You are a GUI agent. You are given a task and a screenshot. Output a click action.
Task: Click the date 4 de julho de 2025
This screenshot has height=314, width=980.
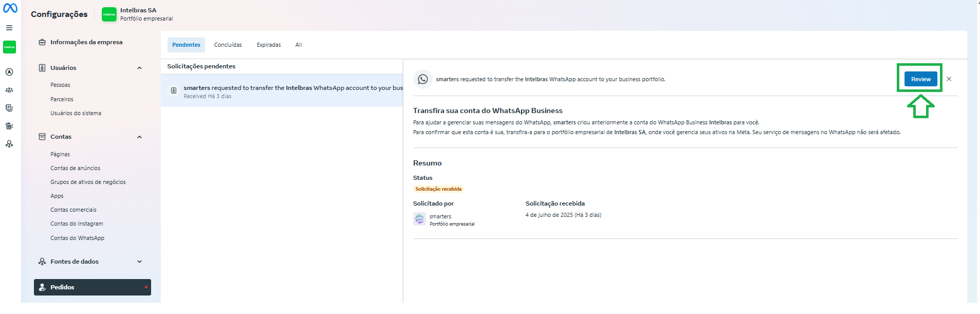coord(549,215)
